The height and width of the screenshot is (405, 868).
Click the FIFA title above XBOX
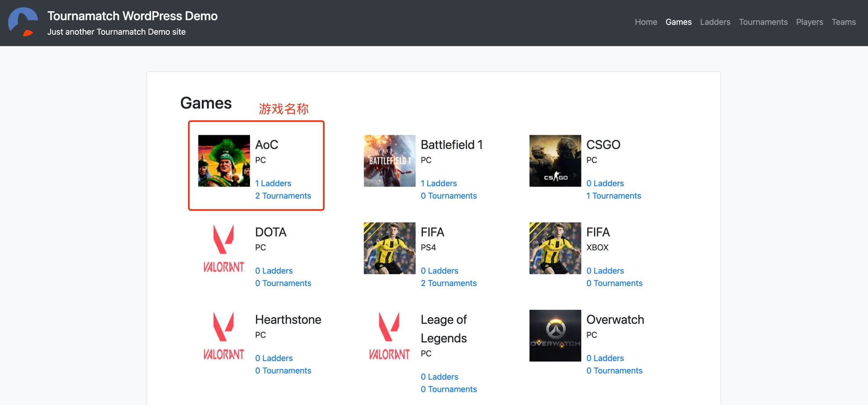[598, 232]
